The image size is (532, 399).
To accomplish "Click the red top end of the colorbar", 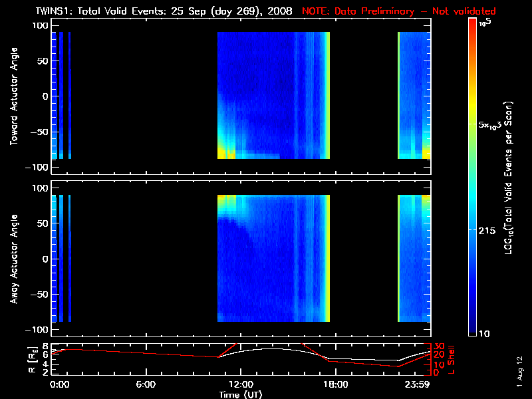I will coord(473,23).
